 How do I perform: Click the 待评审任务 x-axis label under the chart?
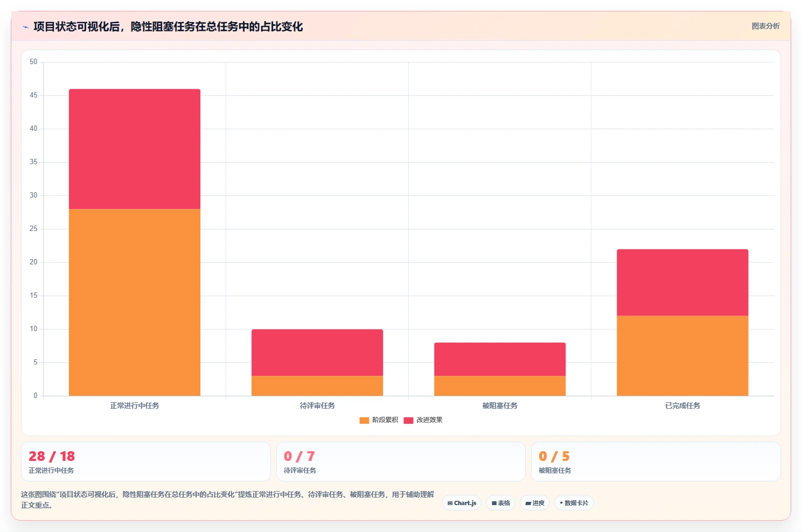pos(317,405)
